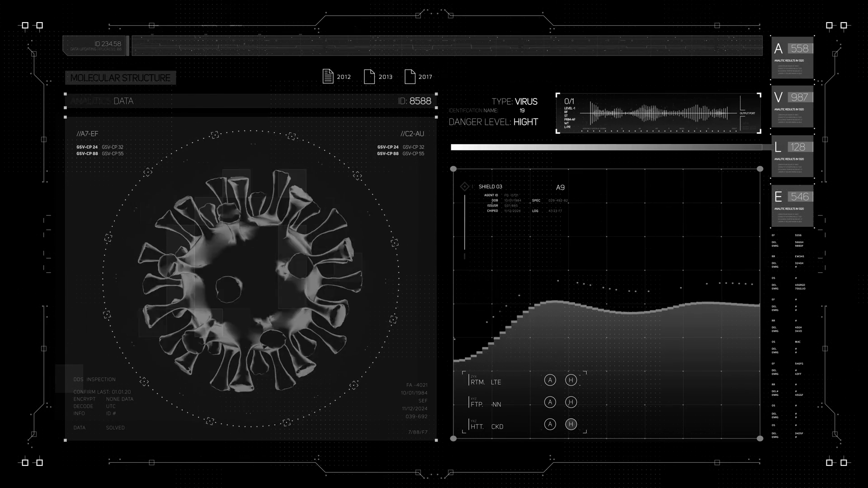Click the 0/1 audio waveform display
This screenshot has width=868, height=488.
pos(658,113)
